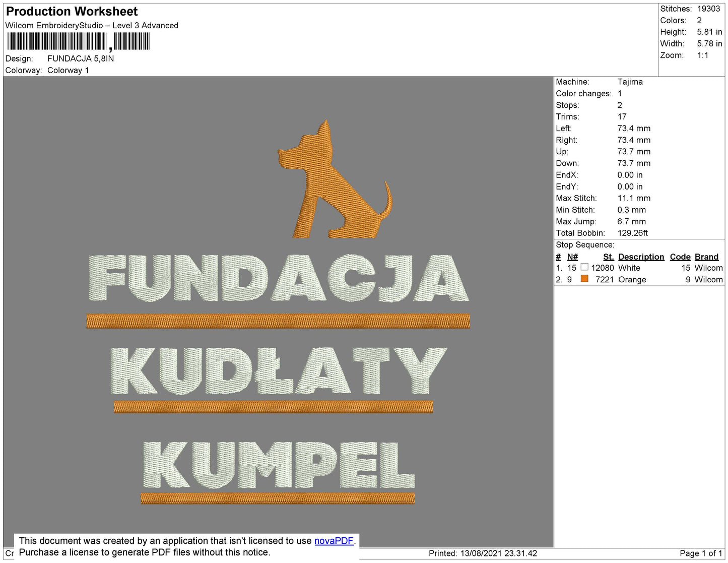
Task: Click the Stitches value 19303
Action: pyautogui.click(x=708, y=9)
